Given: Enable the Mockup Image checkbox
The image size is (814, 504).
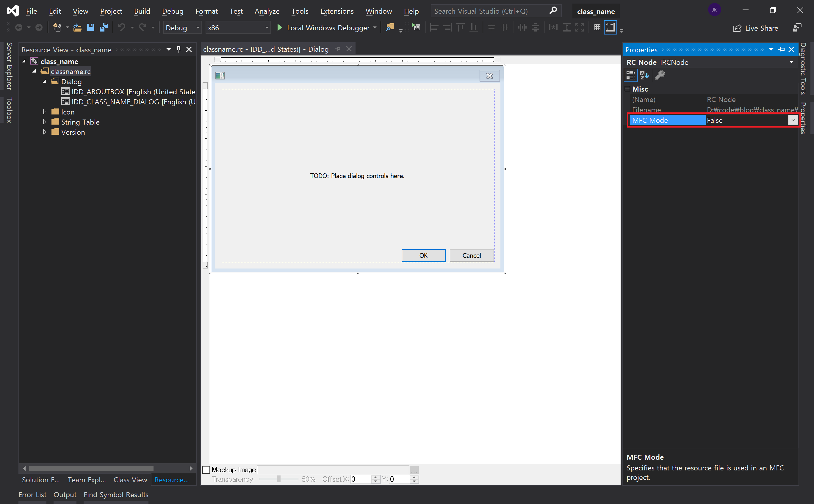Looking at the screenshot, I should click(x=206, y=470).
